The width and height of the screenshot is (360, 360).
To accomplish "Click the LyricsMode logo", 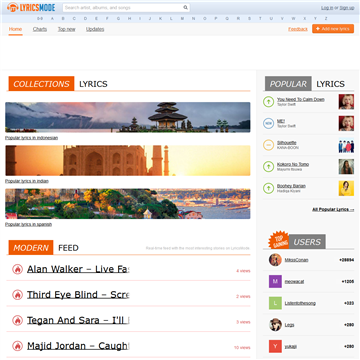I will pos(31,7).
